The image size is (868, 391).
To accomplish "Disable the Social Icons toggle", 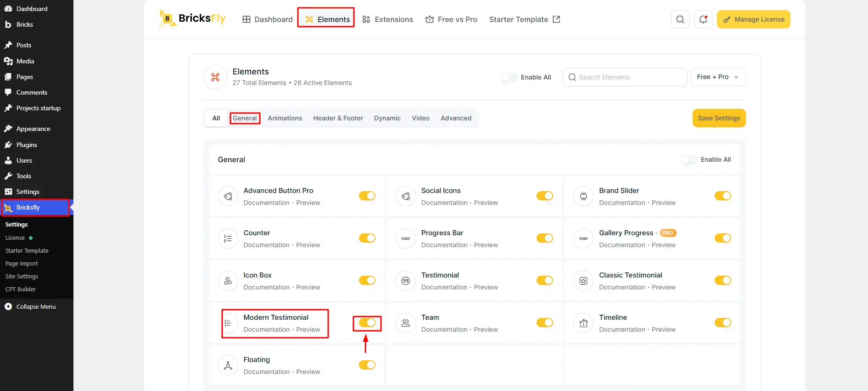I will click(x=545, y=196).
